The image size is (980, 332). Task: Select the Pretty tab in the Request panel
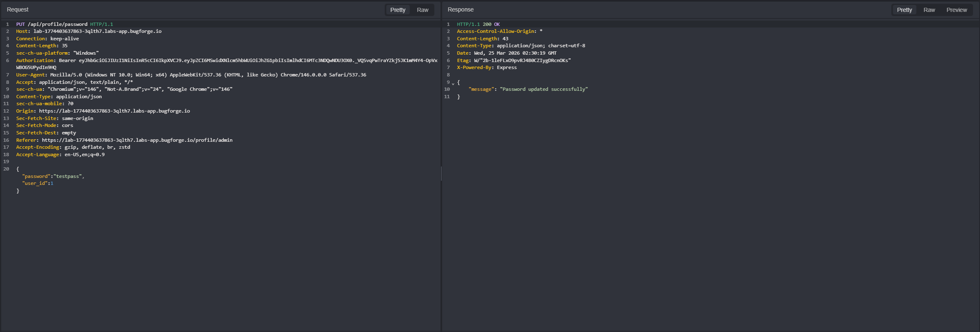397,10
